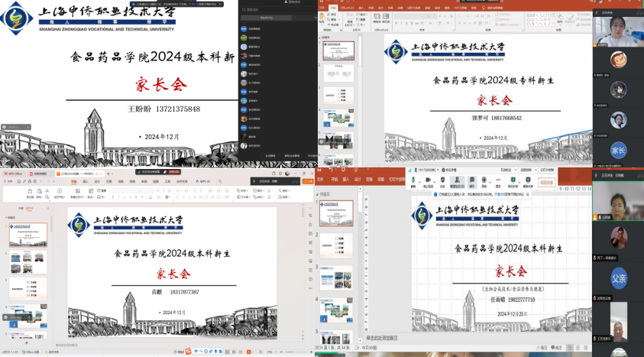Open the 互动批注 dropdown in share bar
The height and width of the screenshot is (357, 644).
(509, 170)
